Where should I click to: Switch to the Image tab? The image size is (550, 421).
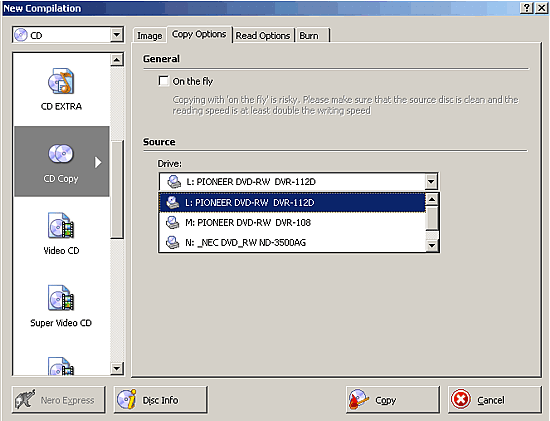click(149, 35)
